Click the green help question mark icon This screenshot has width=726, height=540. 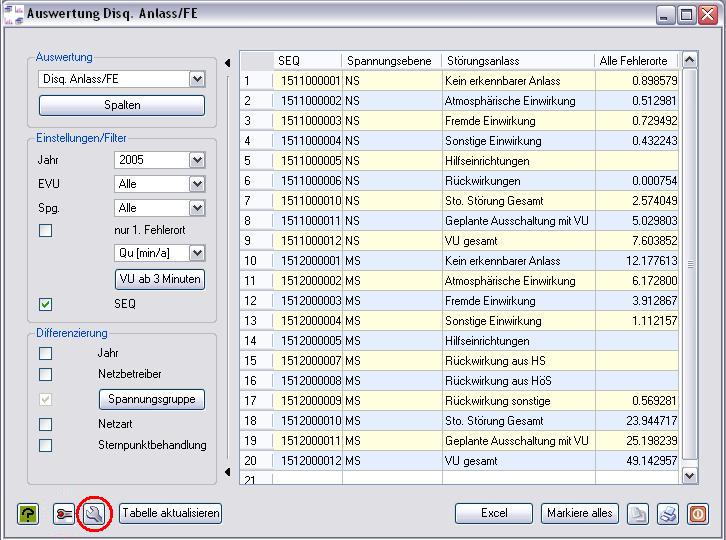point(27,514)
